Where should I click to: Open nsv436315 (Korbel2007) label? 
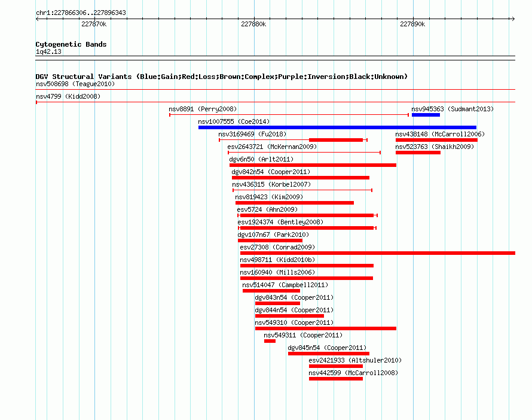(x=271, y=184)
